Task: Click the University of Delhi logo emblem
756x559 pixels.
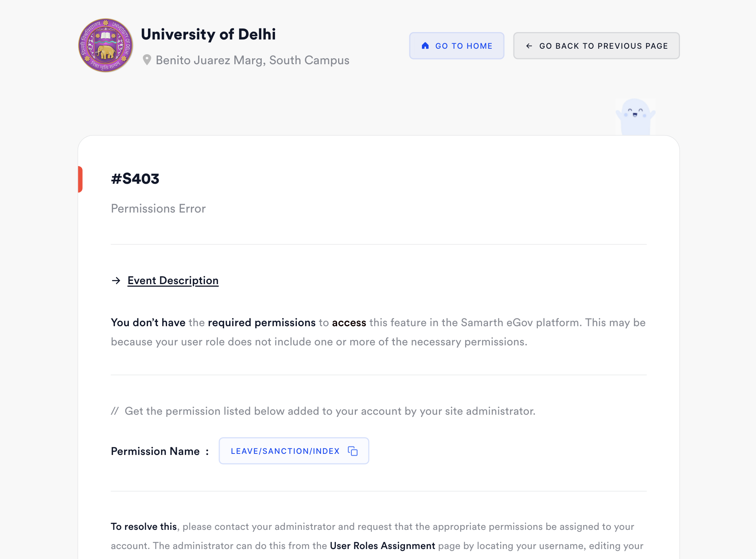Action: point(106,45)
